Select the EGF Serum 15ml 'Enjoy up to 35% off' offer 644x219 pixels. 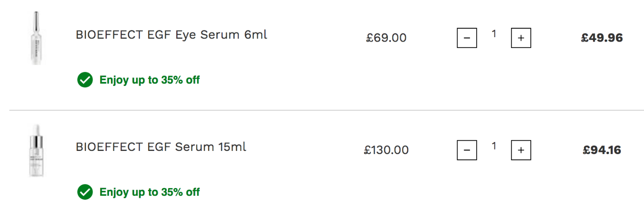149,192
